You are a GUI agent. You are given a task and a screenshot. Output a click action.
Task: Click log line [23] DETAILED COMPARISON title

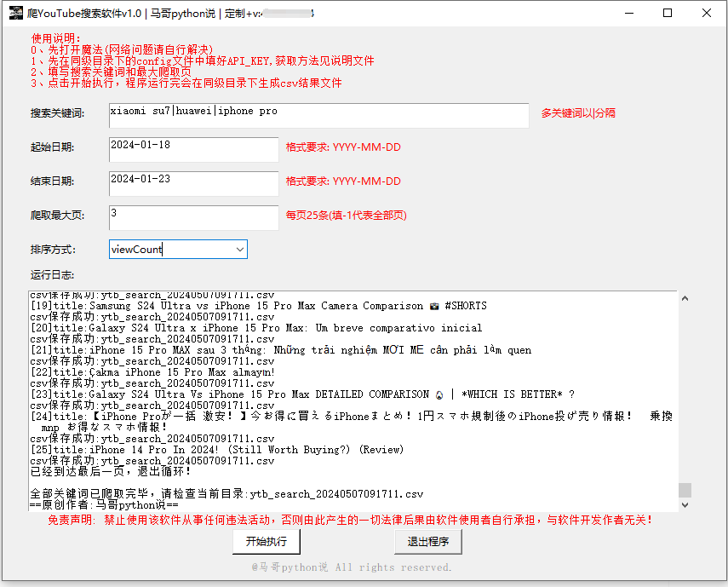(303, 394)
